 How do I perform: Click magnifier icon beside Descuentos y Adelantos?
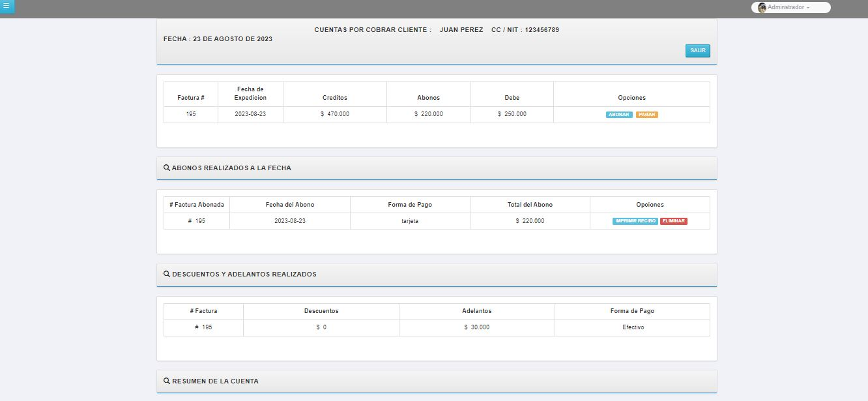click(167, 275)
